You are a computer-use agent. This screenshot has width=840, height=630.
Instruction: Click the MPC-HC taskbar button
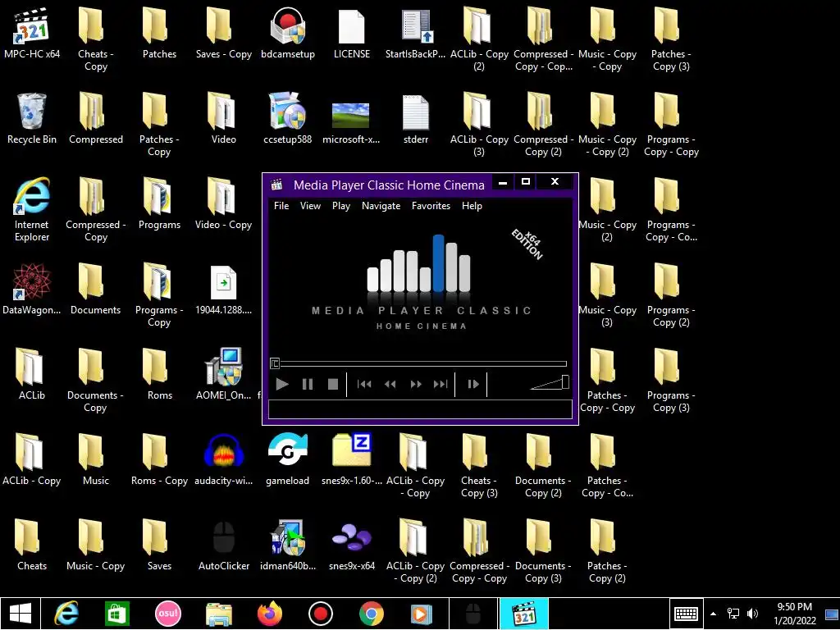click(x=524, y=614)
